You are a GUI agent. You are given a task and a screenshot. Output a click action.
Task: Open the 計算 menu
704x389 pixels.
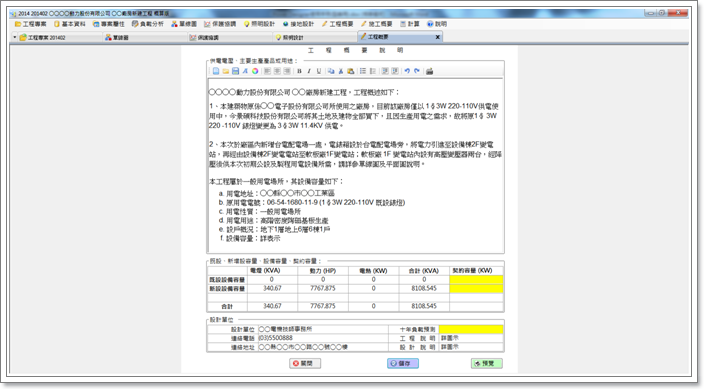409,24
